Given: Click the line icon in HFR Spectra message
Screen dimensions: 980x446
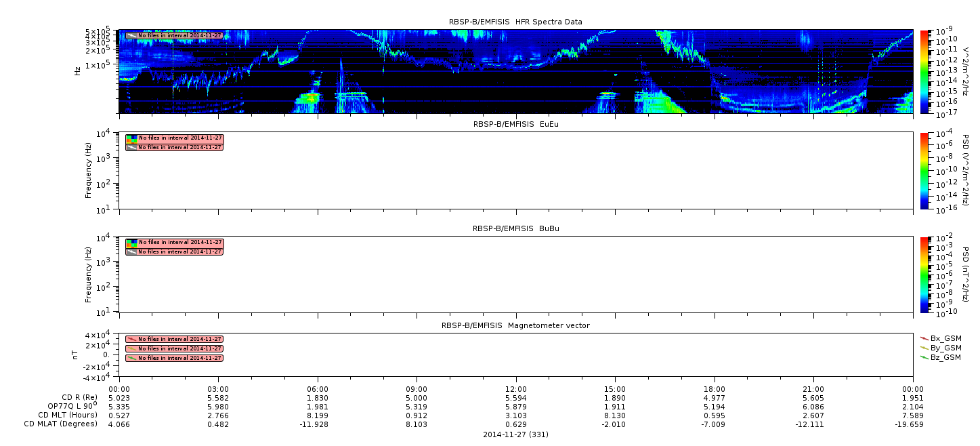Looking at the screenshot, I should click(131, 35).
